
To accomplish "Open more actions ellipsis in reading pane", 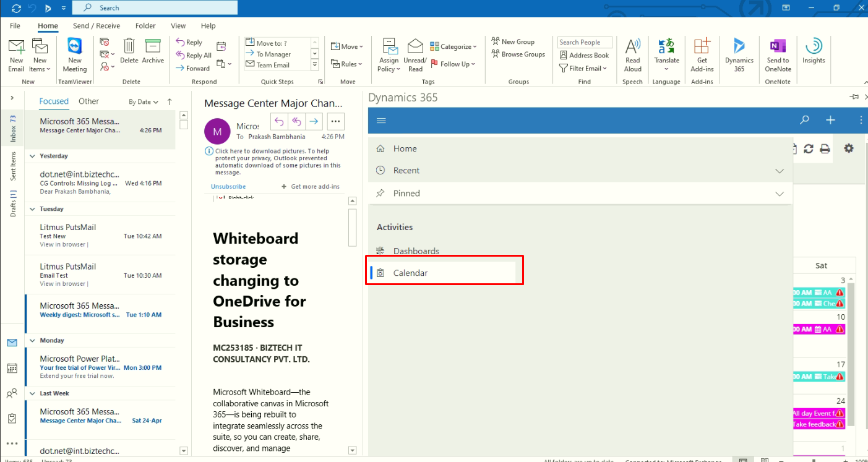I will (x=335, y=121).
